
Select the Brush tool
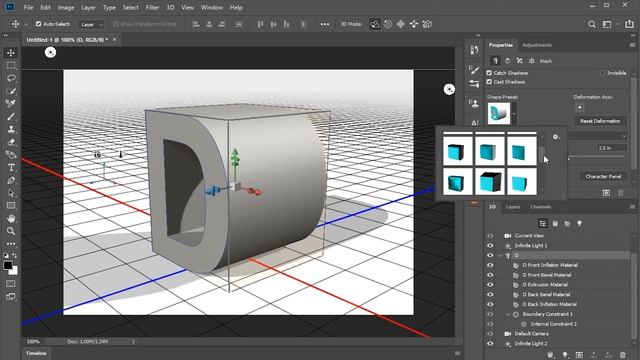pos(11,117)
